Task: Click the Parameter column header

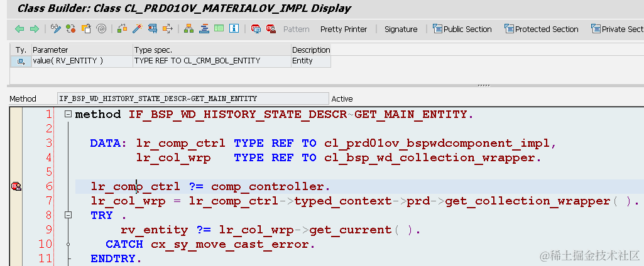Action: point(82,50)
